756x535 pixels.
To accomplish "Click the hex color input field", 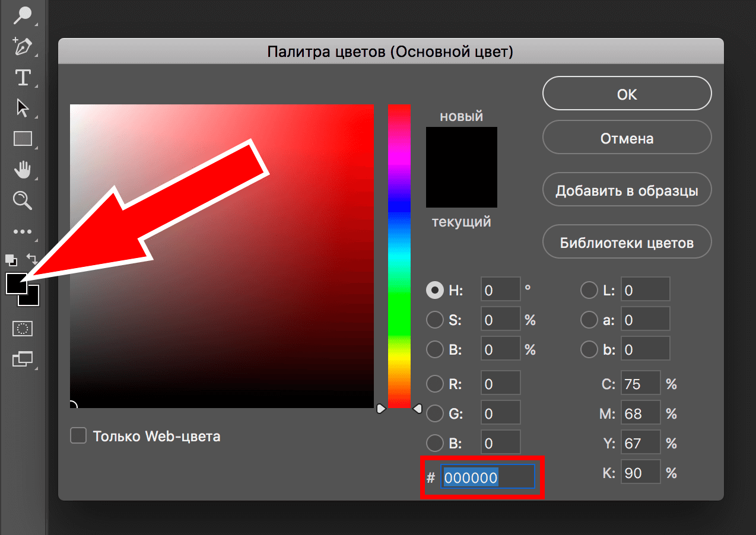I will point(488,477).
